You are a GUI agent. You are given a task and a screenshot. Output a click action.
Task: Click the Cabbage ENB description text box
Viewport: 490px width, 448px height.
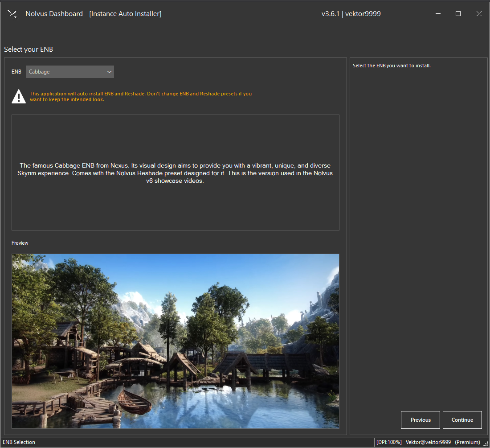click(x=176, y=173)
